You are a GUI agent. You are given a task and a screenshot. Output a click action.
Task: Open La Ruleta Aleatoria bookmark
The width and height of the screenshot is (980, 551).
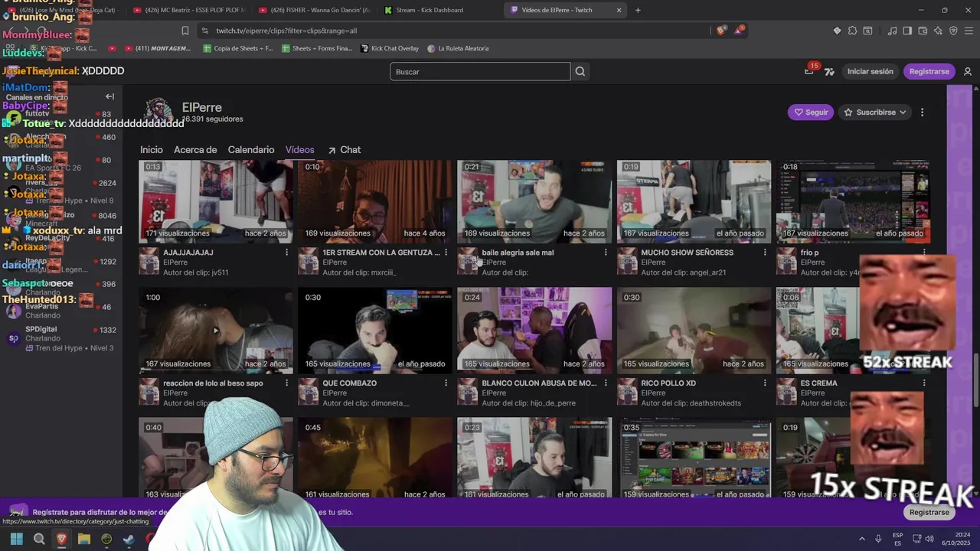pyautogui.click(x=458, y=48)
